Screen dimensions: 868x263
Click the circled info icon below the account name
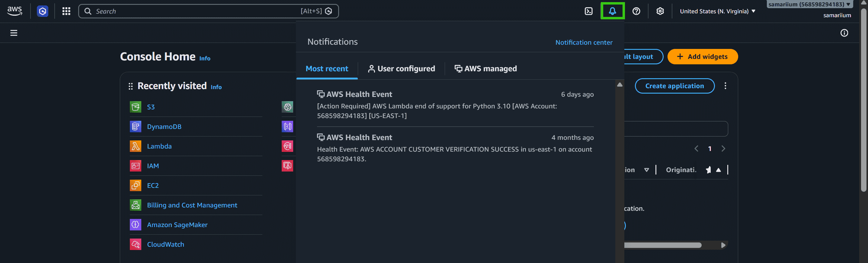coord(844,33)
